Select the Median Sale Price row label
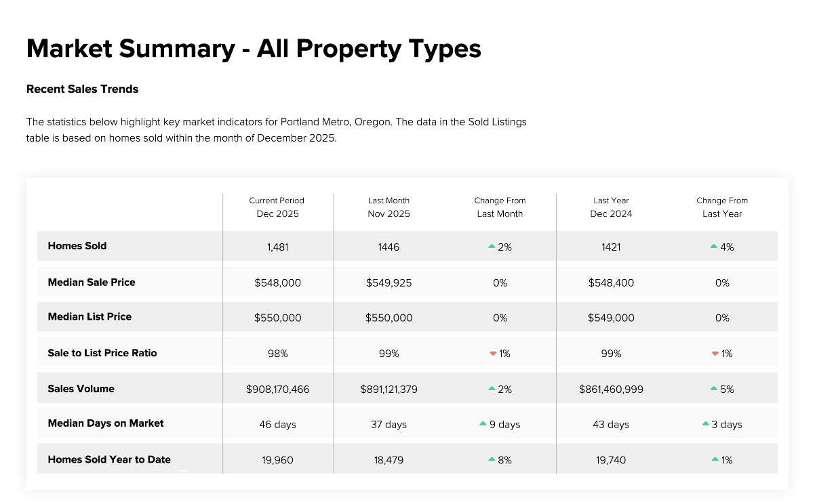The image size is (815, 504). click(x=92, y=282)
